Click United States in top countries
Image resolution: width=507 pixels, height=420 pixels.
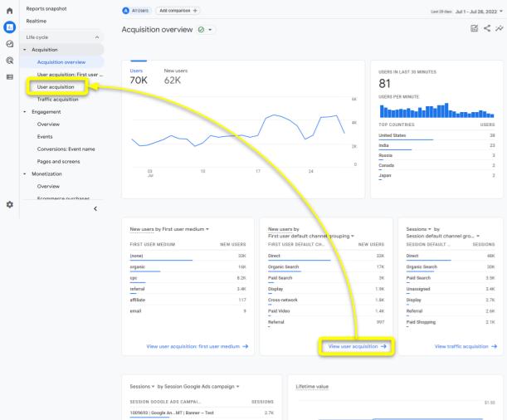point(436,135)
